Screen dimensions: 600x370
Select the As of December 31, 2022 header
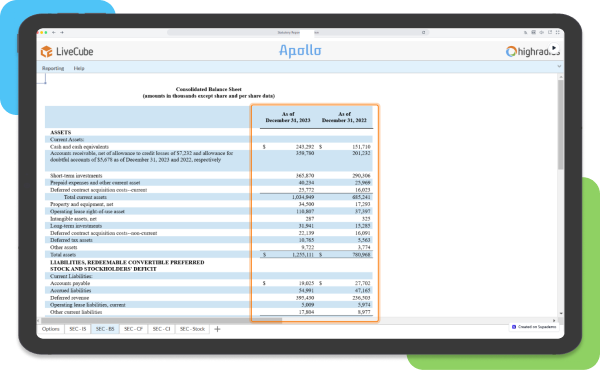[x=344, y=117]
